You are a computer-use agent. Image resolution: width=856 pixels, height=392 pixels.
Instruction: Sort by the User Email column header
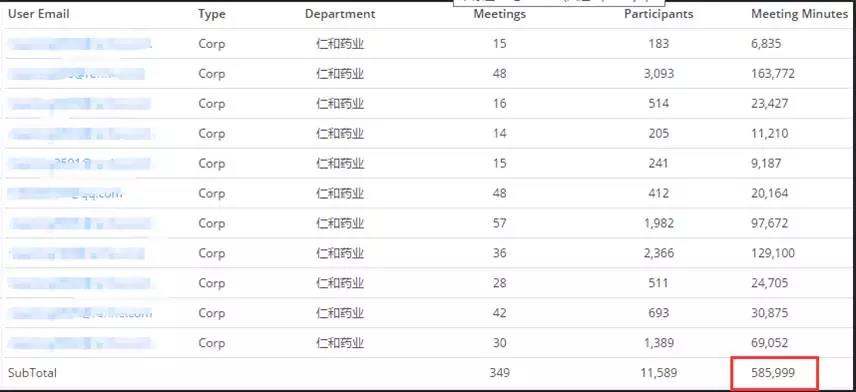pos(38,14)
